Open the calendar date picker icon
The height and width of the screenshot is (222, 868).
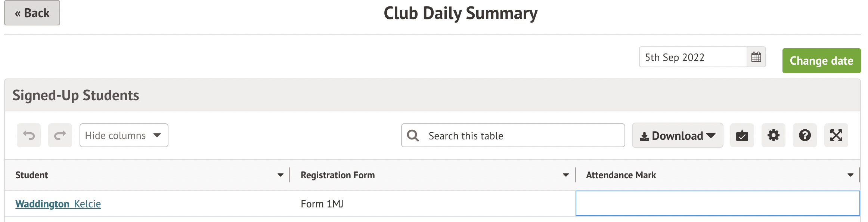(756, 57)
